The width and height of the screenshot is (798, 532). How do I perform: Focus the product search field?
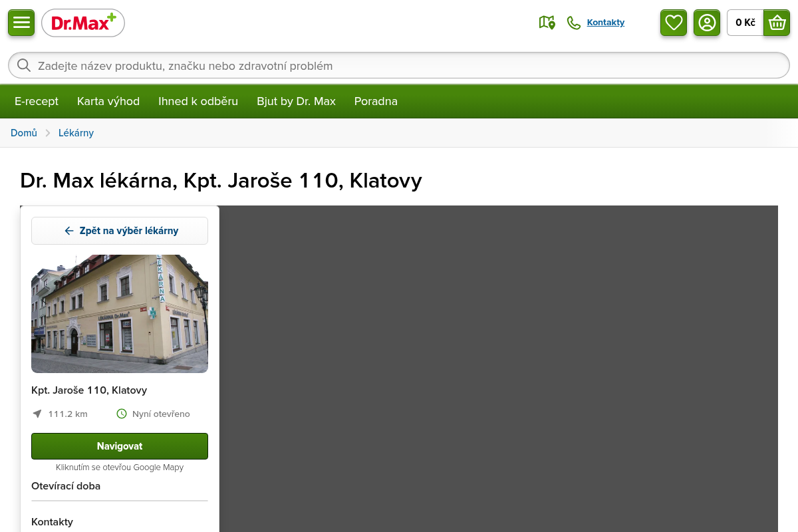click(399, 65)
